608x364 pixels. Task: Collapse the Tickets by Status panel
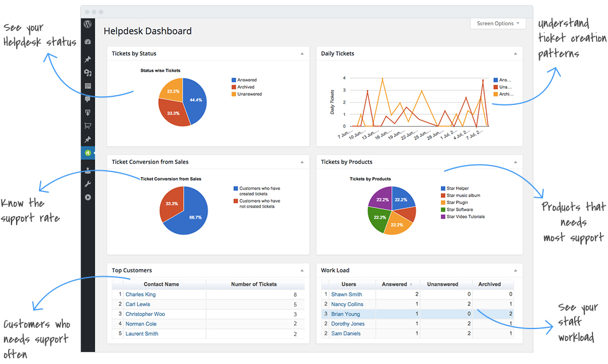[303, 53]
